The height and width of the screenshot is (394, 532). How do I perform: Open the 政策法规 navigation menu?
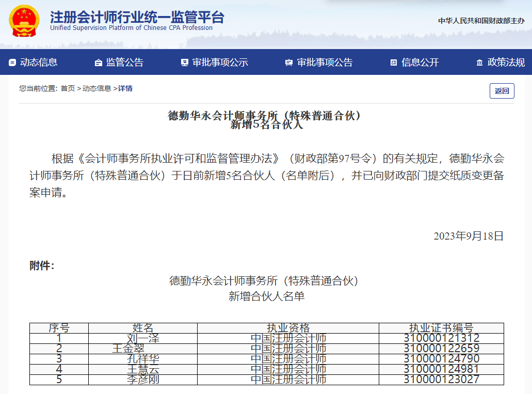point(506,62)
